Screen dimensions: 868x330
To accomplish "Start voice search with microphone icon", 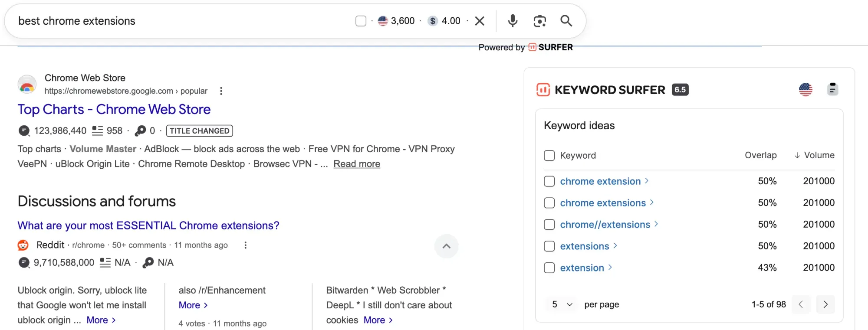I will (x=513, y=20).
